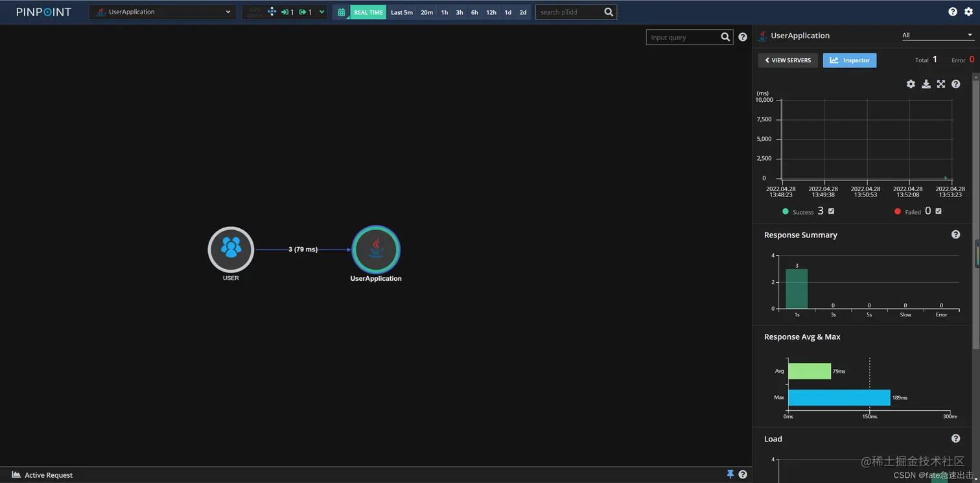Toggle the WAS ONLY option

(x=255, y=12)
